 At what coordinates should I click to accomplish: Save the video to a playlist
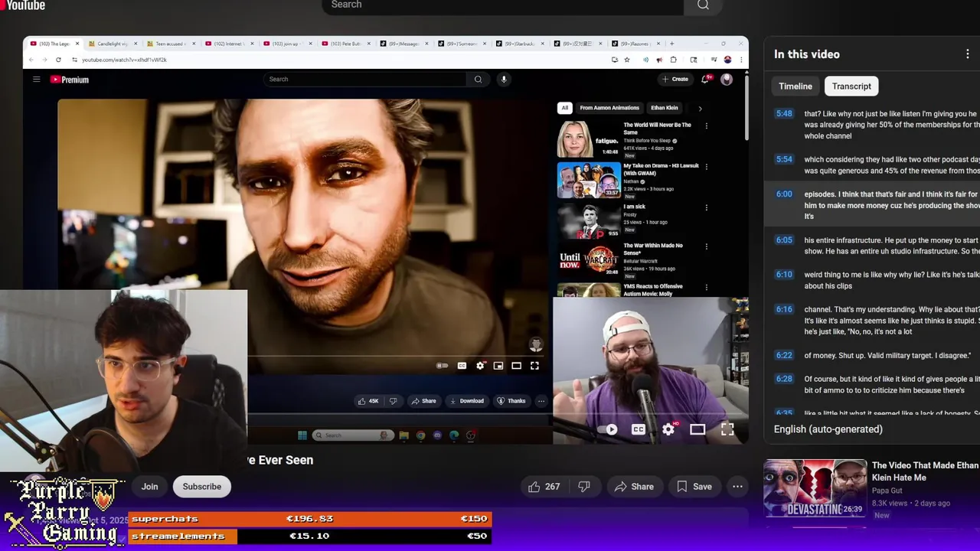[694, 487]
